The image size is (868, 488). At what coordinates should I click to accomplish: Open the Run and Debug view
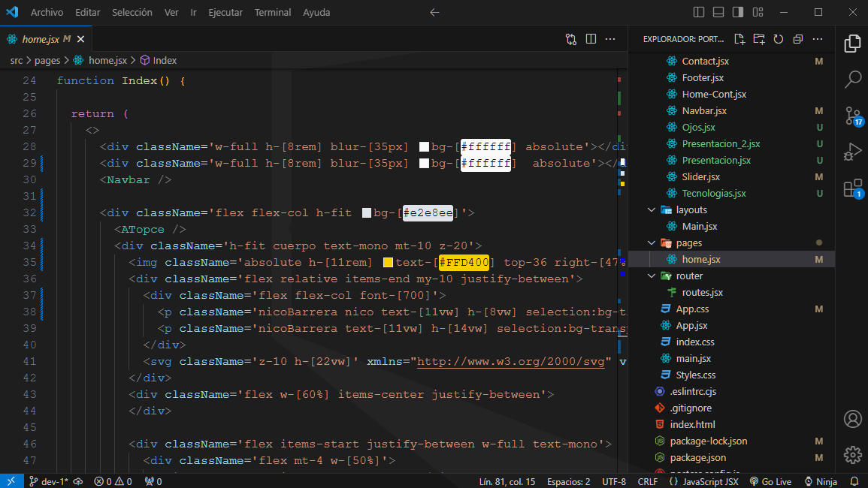coord(852,152)
